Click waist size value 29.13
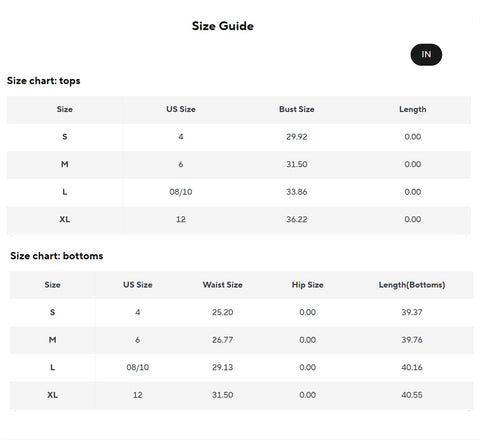Image resolution: width=480 pixels, height=440 pixels. tap(223, 367)
